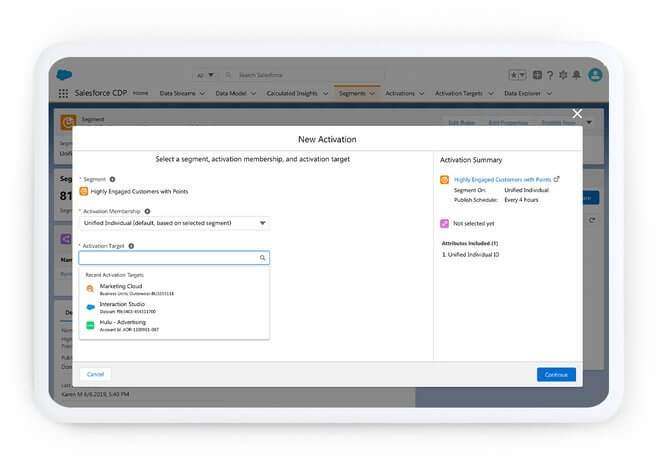
Task: Open the App Launcher grid icon
Action: click(64, 93)
